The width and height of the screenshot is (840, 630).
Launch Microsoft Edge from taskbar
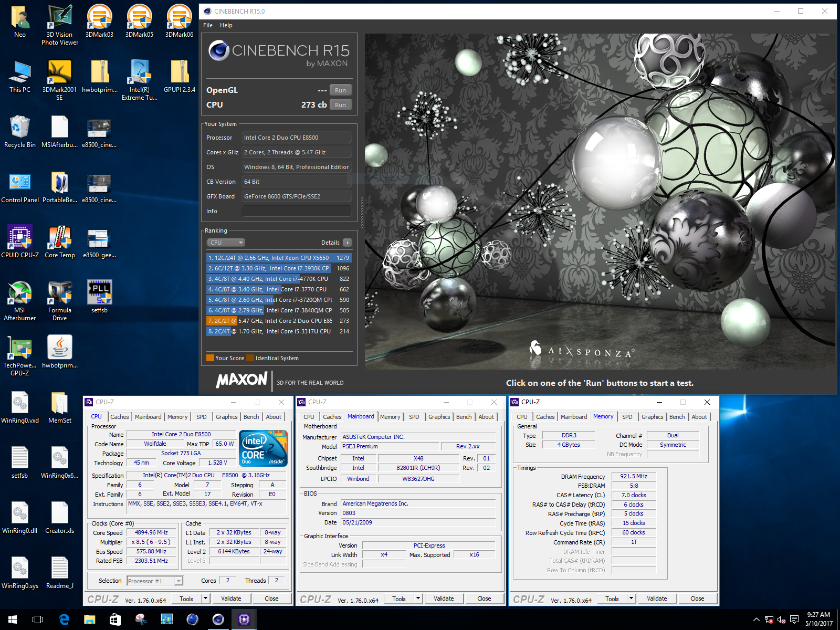click(64, 619)
